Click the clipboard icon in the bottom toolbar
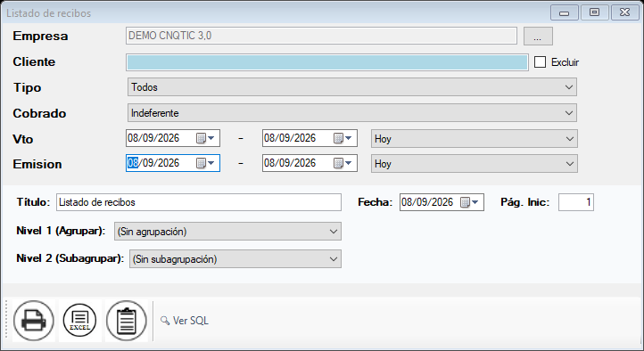 (x=127, y=321)
